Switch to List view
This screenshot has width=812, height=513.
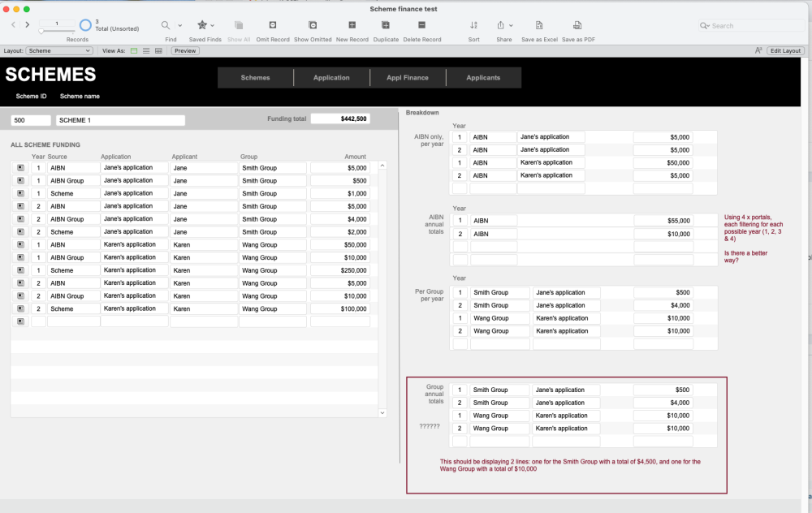tap(146, 50)
